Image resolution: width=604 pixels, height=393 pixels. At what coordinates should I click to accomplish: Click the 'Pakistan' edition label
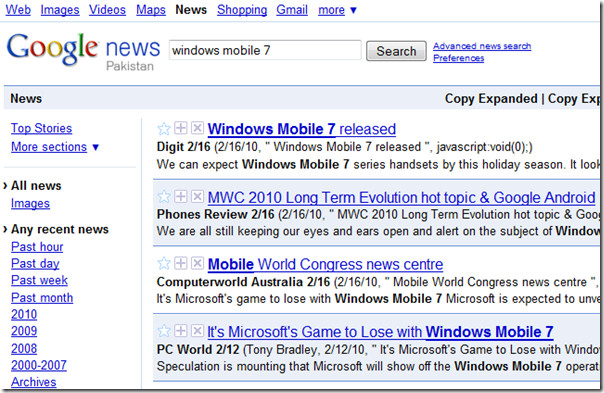130,66
